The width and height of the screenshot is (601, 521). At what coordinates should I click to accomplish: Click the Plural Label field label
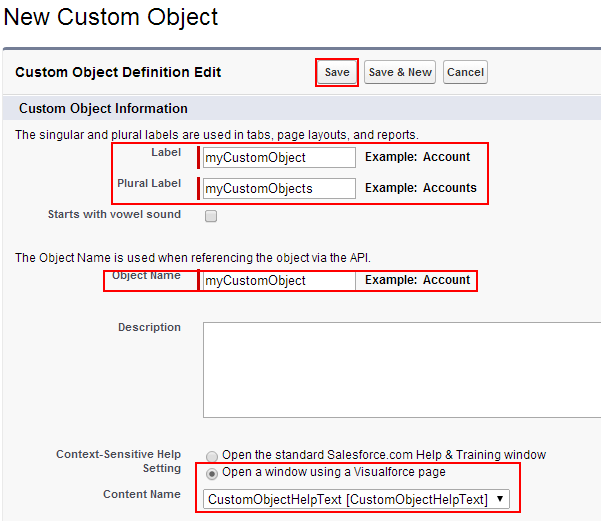[149, 183]
